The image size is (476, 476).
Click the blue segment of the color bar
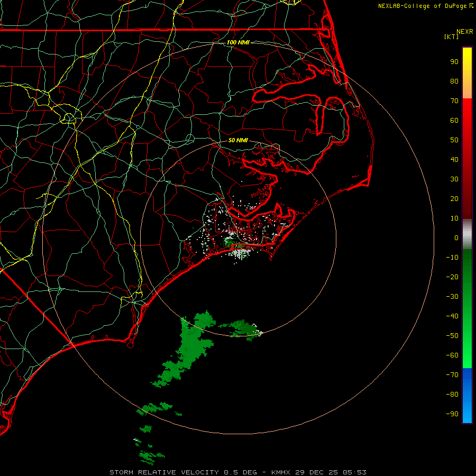(x=467, y=395)
